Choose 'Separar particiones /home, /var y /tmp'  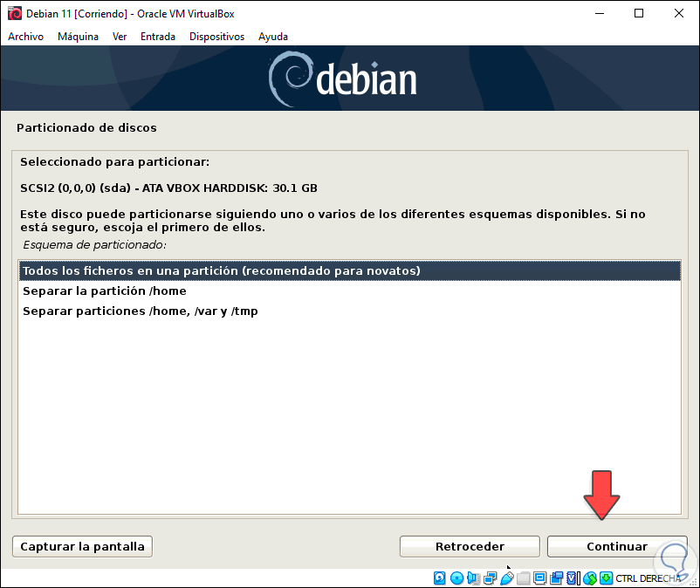(349, 311)
